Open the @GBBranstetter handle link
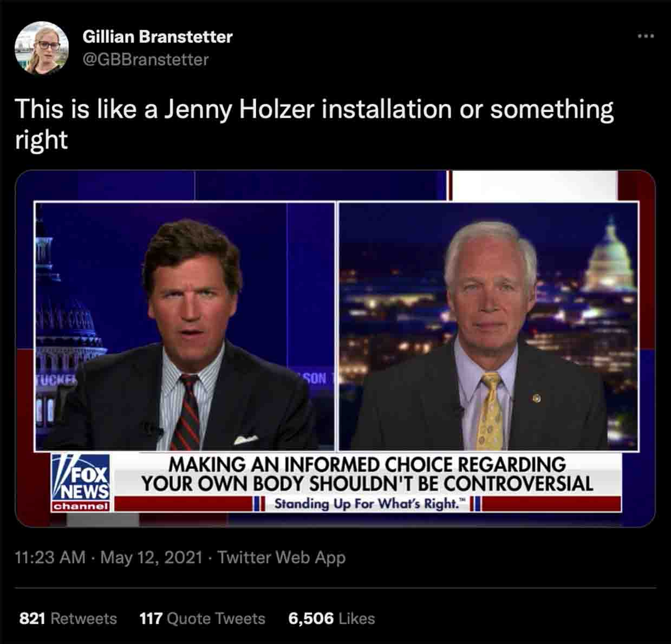The image size is (671, 644). click(145, 59)
